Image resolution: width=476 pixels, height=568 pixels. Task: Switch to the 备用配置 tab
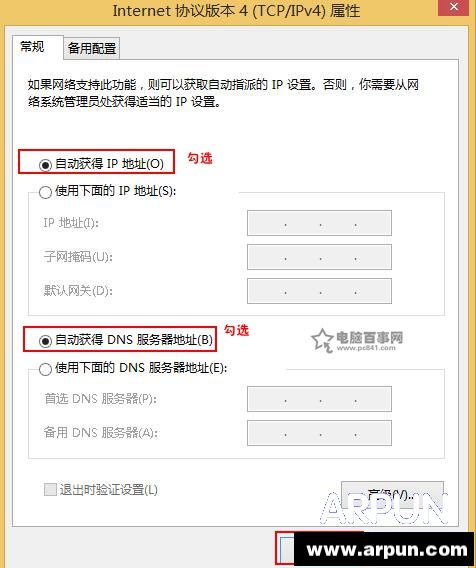(x=92, y=48)
